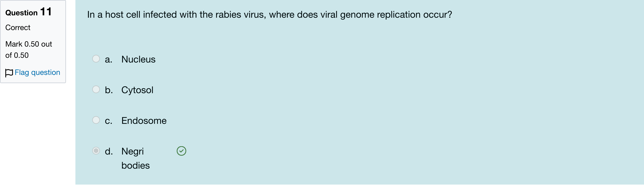This screenshot has width=644, height=194.
Task: Open the Flag question link
Action: [37, 72]
